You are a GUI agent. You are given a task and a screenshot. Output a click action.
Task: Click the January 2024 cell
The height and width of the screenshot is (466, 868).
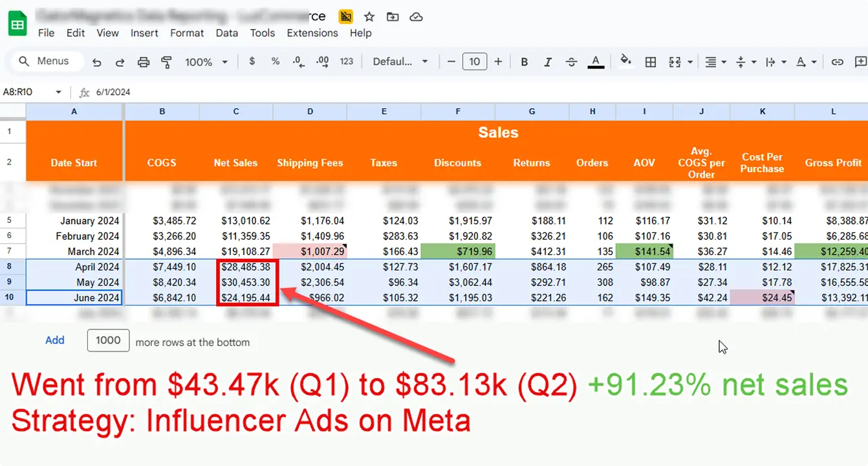(74, 221)
